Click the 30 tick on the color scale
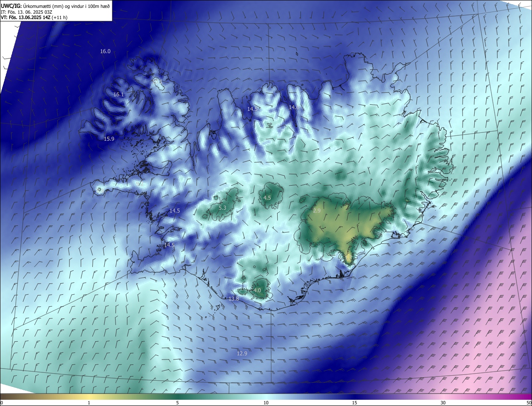Image resolution: width=532 pixels, height=406 pixels. [443, 403]
